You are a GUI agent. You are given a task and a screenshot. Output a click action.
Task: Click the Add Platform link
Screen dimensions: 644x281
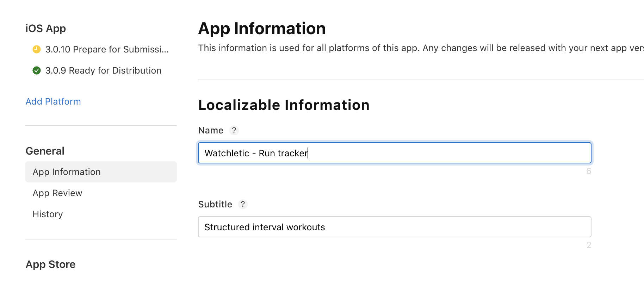[53, 101]
